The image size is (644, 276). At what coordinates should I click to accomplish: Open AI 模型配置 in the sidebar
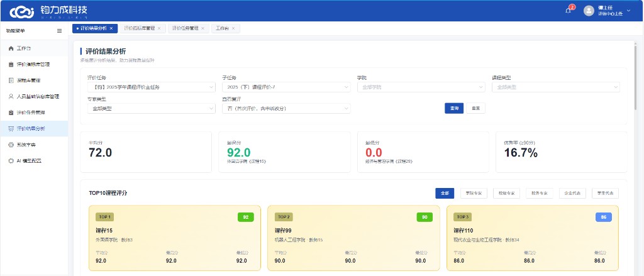click(34, 160)
